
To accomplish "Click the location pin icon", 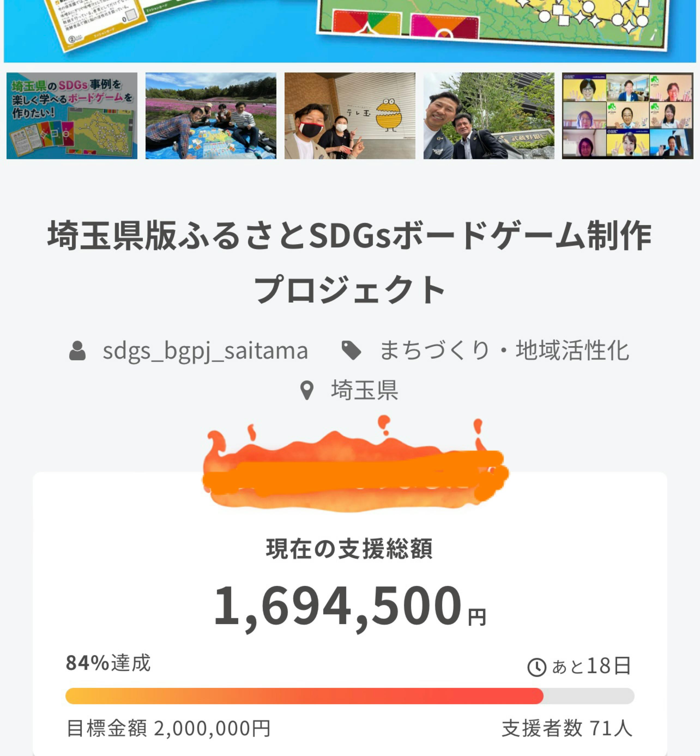I will click(306, 390).
